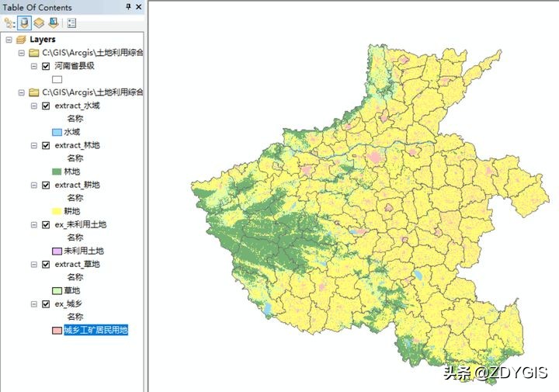Open 河南省县级 hollow symbol swatch
This screenshot has height=392, width=559.
point(57,79)
